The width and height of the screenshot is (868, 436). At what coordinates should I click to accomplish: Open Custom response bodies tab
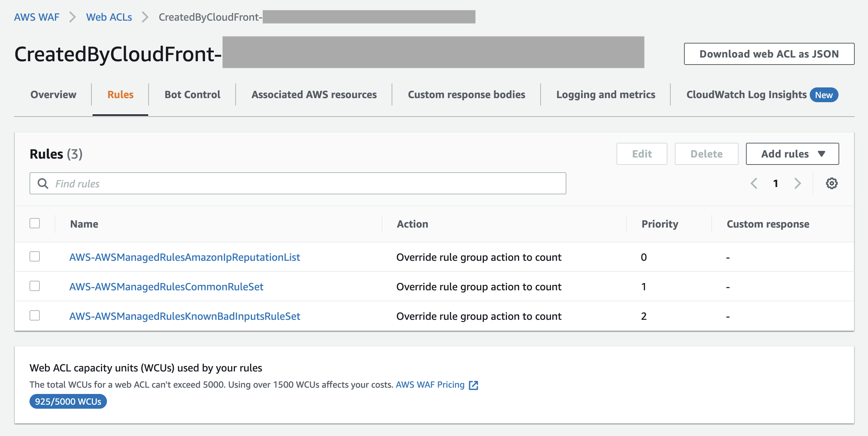click(466, 95)
